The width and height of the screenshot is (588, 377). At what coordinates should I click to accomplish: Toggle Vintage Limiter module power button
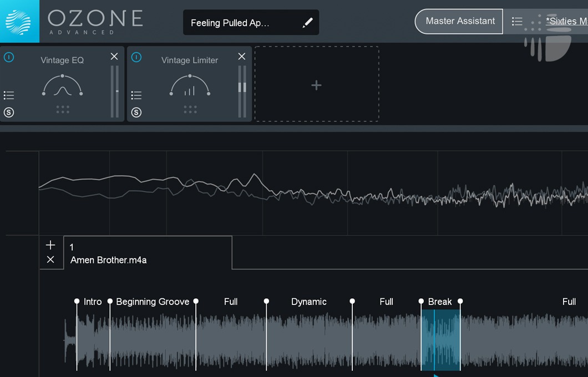point(136,57)
